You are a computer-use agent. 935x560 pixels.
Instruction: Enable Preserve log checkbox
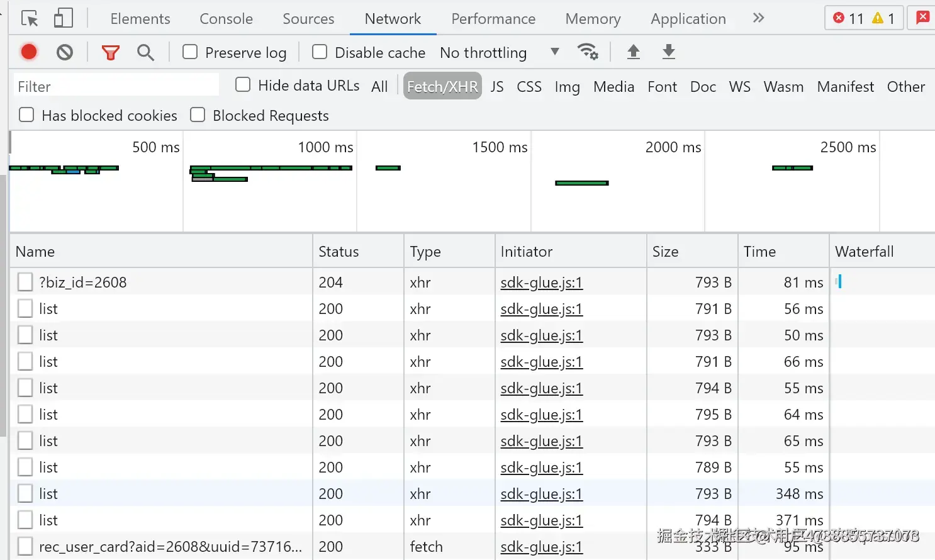point(190,52)
